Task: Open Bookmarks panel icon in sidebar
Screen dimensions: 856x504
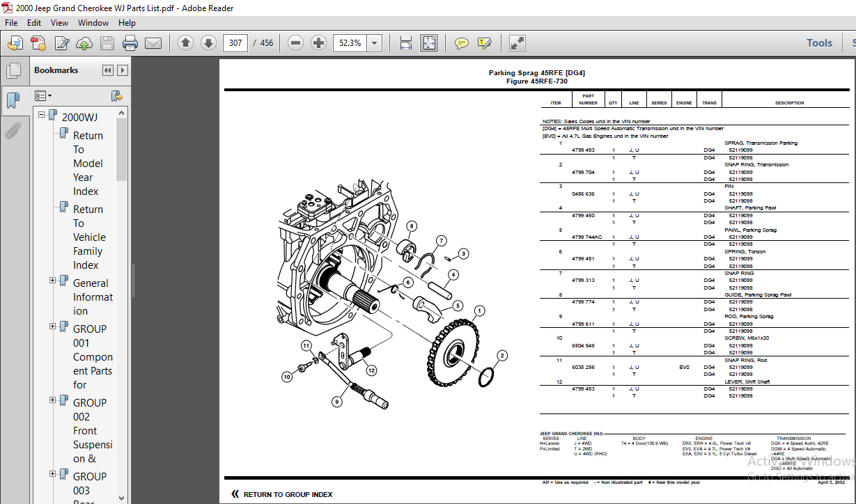Action: (13, 102)
